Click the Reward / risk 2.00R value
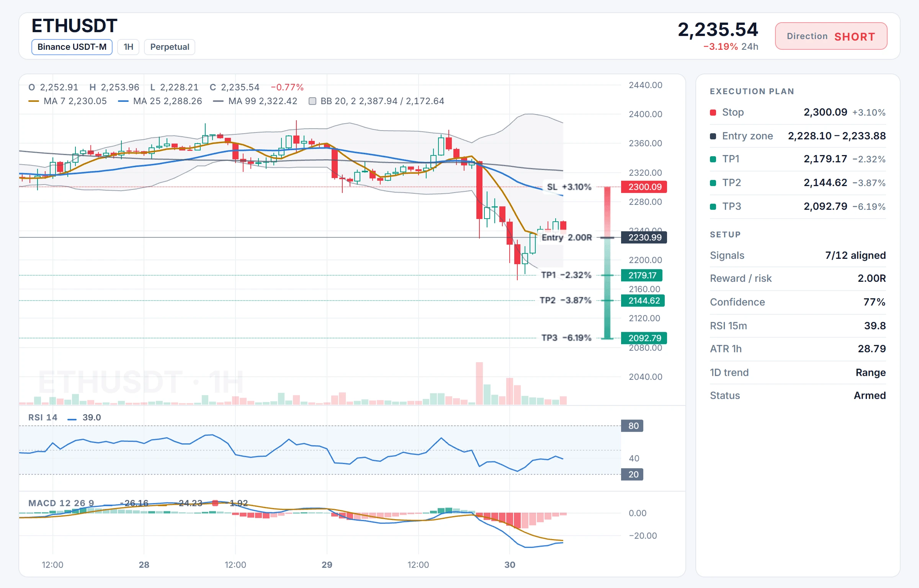919x588 pixels. point(872,278)
